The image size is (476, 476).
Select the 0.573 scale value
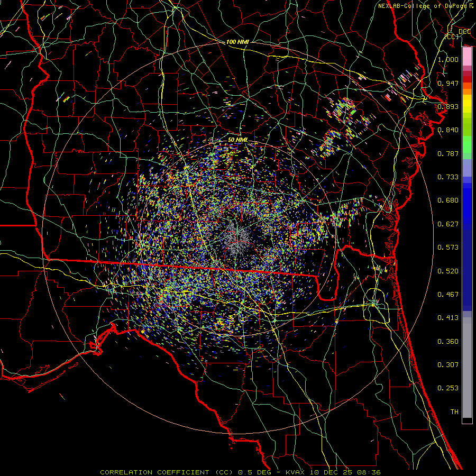pyautogui.click(x=448, y=248)
